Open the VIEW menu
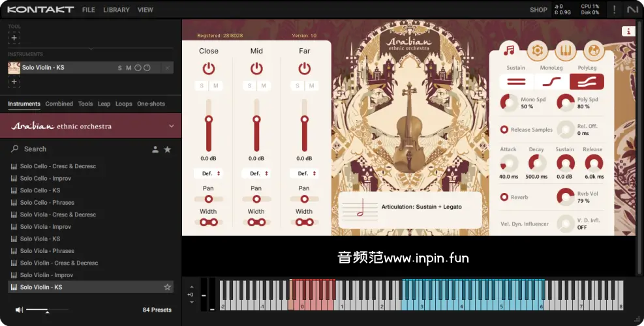 point(146,10)
